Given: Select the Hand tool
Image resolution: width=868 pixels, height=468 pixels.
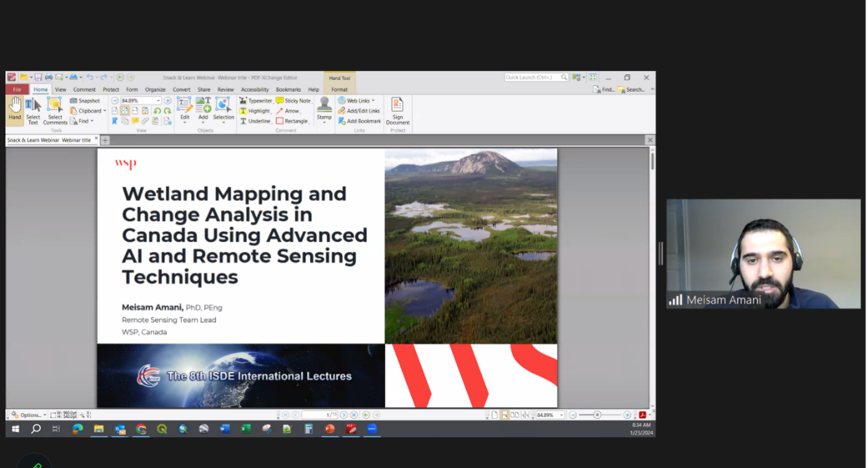Looking at the screenshot, I should pyautogui.click(x=15, y=109).
